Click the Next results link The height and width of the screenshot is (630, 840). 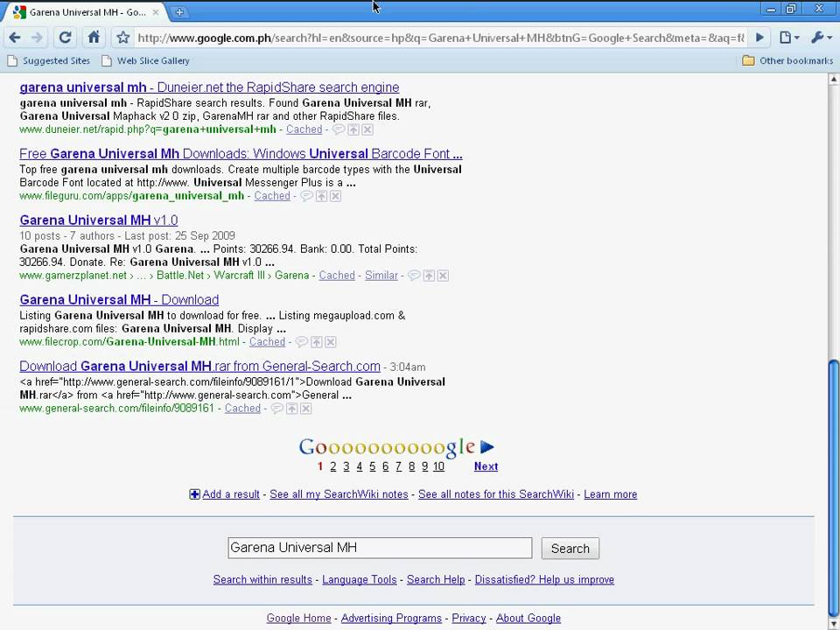coord(486,466)
